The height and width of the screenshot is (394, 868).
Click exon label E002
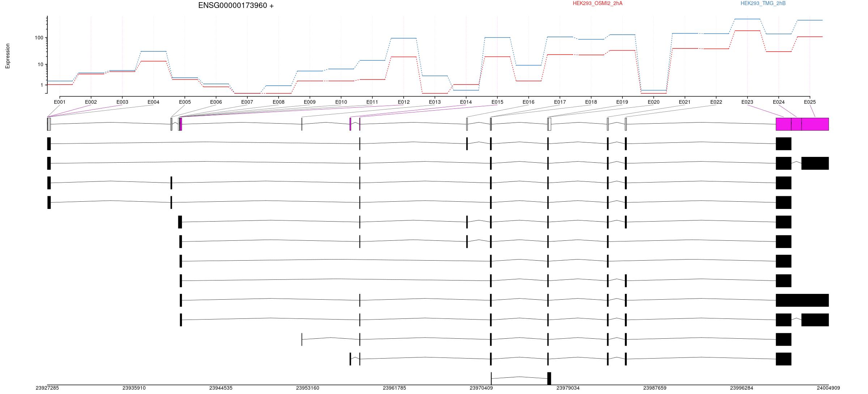(x=91, y=102)
